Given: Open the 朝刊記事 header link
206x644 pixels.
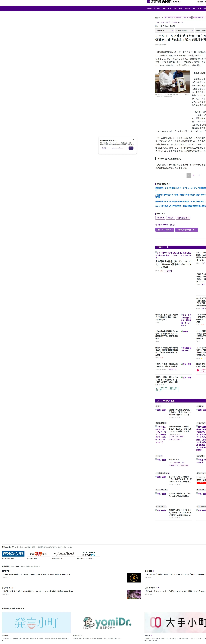Looking at the screenshot, I should click(200, 2).
